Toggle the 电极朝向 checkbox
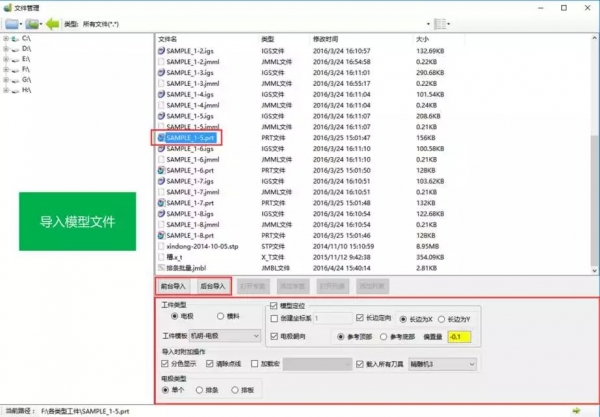Image resolution: width=600 pixels, height=417 pixels. click(x=274, y=336)
